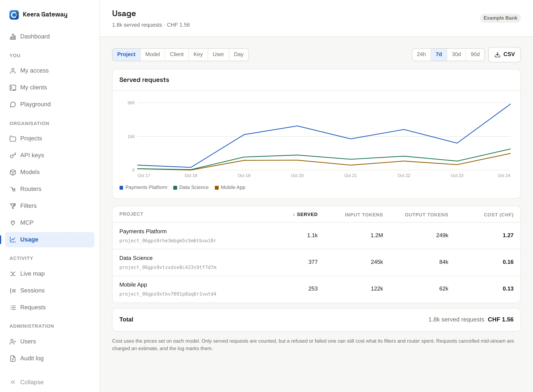The width and height of the screenshot is (533, 392).
Task: Group usage by Client
Action: point(177,54)
